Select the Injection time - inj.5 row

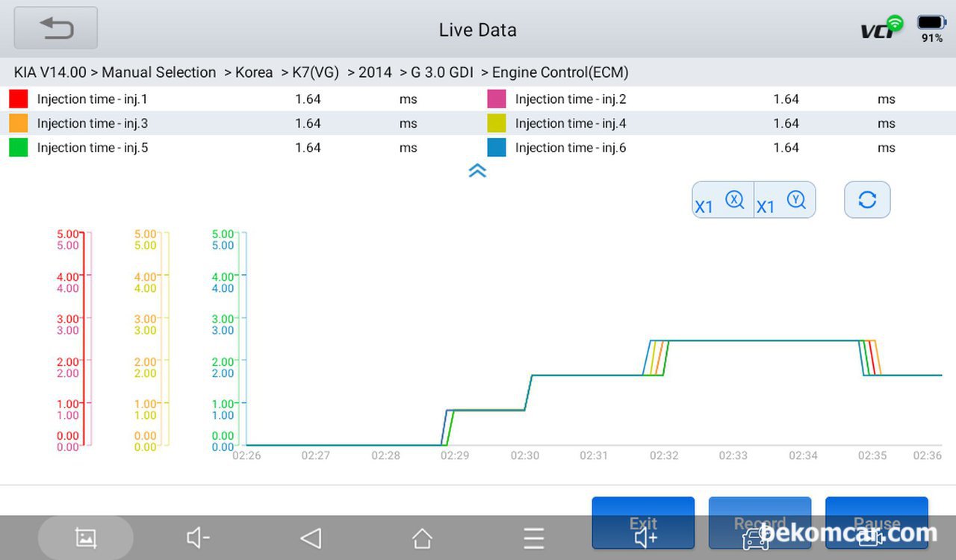pos(93,148)
